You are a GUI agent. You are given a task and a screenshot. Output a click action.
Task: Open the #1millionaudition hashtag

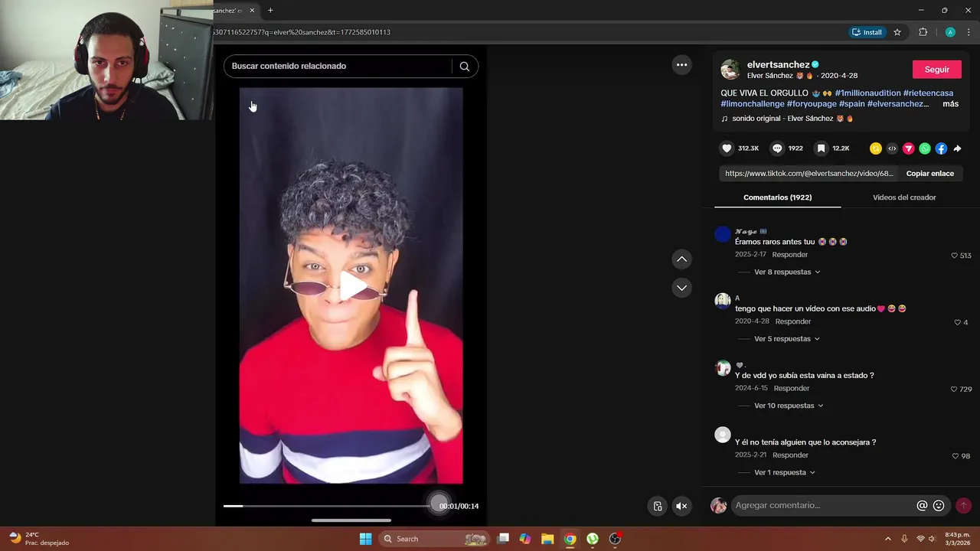(x=867, y=93)
